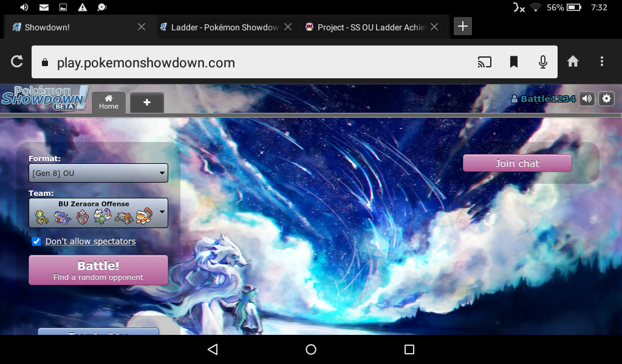The width and height of the screenshot is (622, 364).
Task: Tap the Android back navigation button
Action: tap(213, 349)
